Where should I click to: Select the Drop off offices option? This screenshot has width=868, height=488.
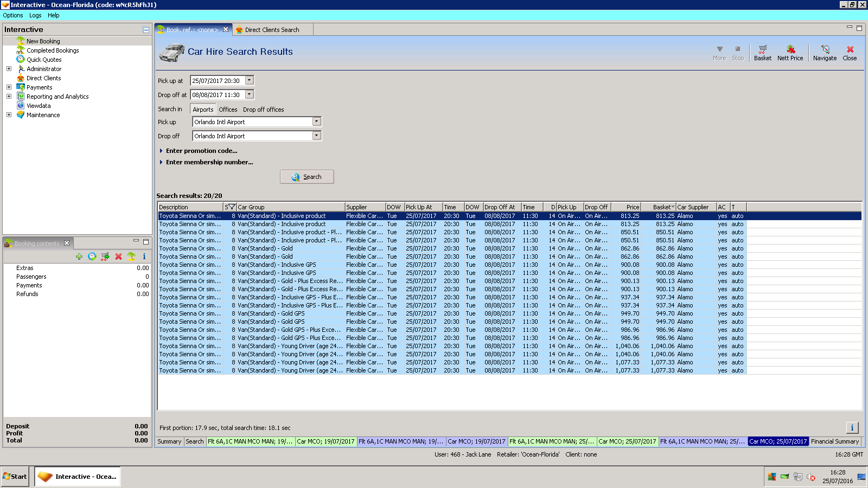click(263, 110)
